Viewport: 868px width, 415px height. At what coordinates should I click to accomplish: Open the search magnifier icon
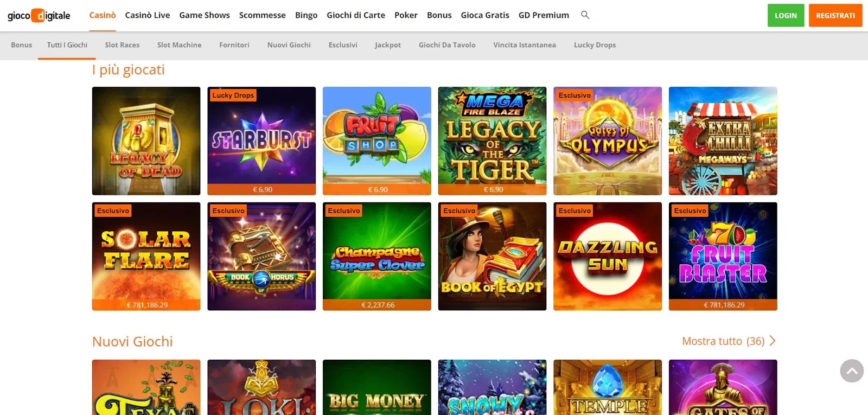(x=585, y=15)
